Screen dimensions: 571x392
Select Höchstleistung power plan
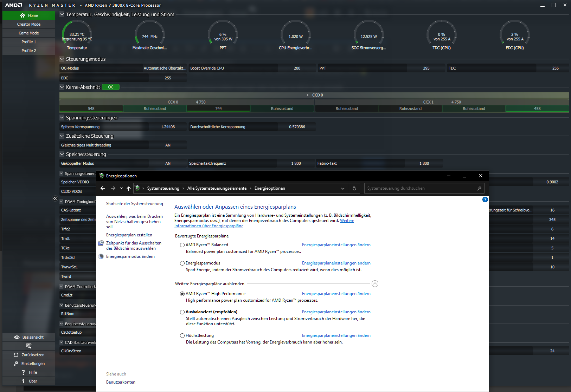coord(182,335)
